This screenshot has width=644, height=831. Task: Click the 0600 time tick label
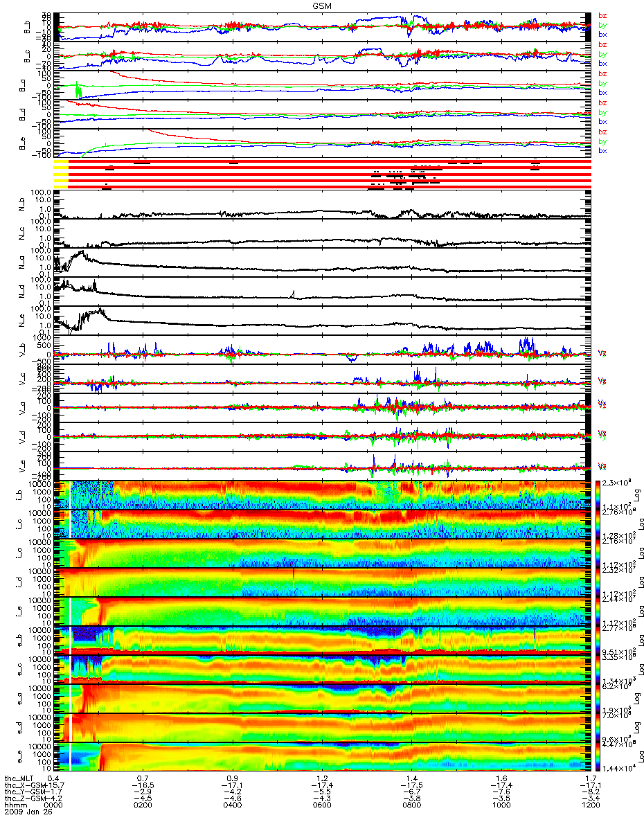322,803
